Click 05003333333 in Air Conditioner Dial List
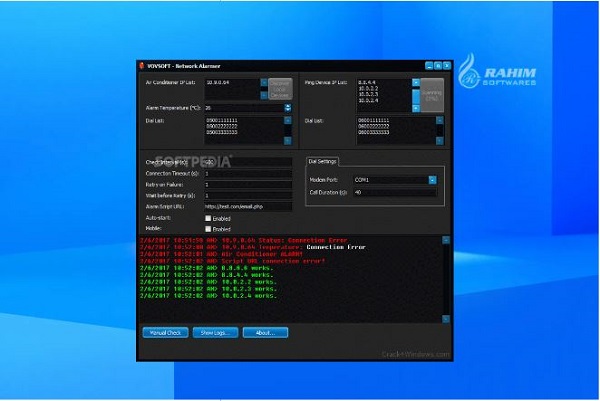This screenshot has height=401, width=600. click(222, 132)
